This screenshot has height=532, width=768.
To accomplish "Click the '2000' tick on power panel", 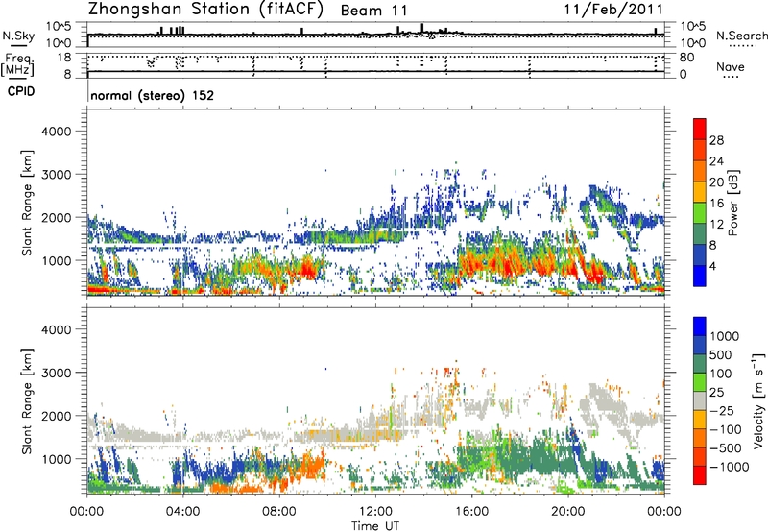I will click(57, 217).
